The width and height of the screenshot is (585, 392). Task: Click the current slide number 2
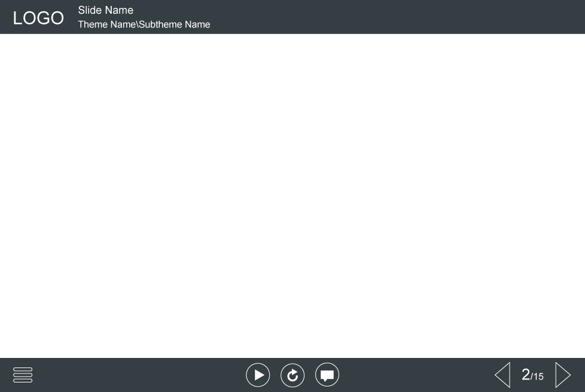click(x=526, y=375)
